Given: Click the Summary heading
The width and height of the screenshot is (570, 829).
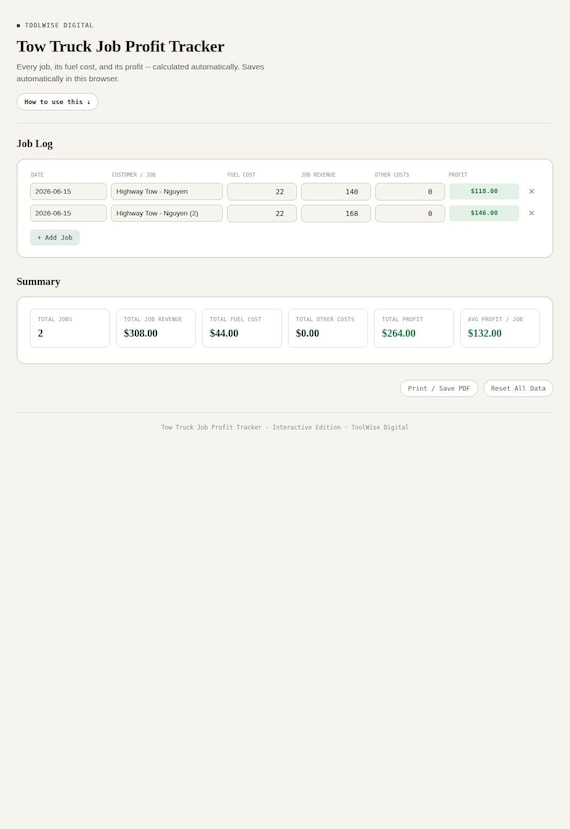Looking at the screenshot, I should point(38,281).
